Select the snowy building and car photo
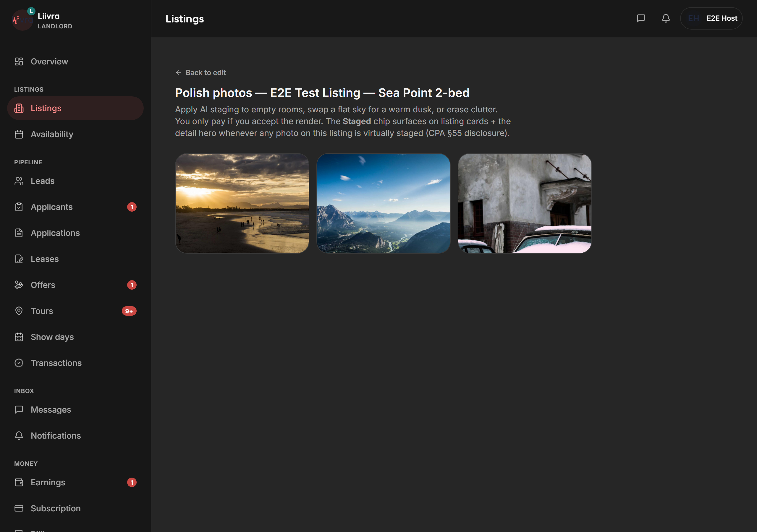The width and height of the screenshot is (757, 532). pos(525,203)
